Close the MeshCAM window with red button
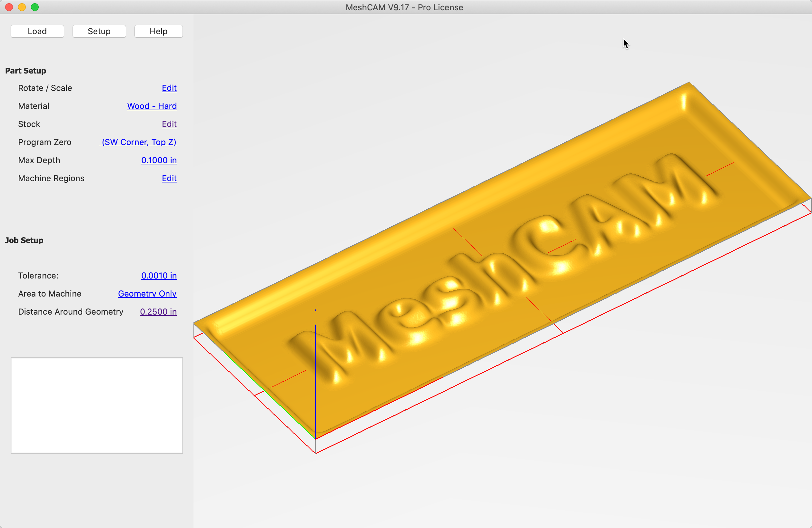The width and height of the screenshot is (812, 528). pos(9,7)
